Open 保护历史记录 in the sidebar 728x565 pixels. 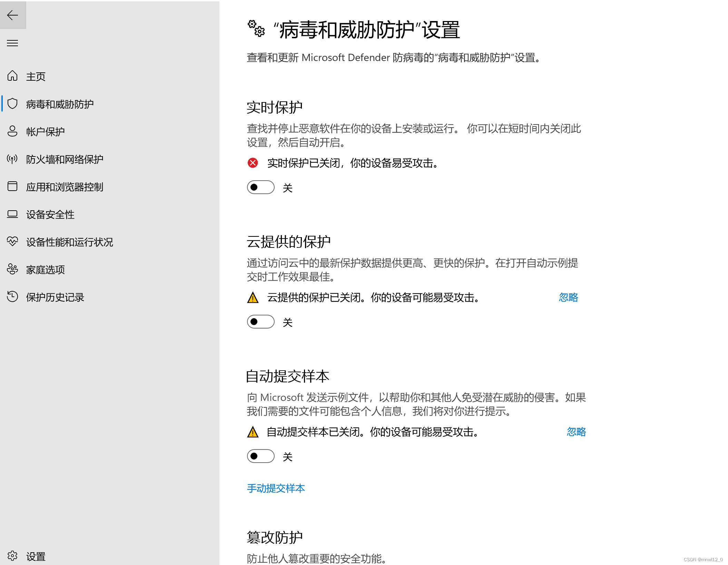click(x=55, y=297)
